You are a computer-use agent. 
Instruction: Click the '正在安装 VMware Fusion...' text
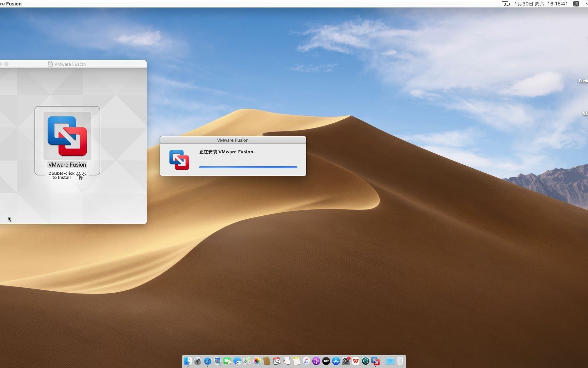tap(228, 152)
